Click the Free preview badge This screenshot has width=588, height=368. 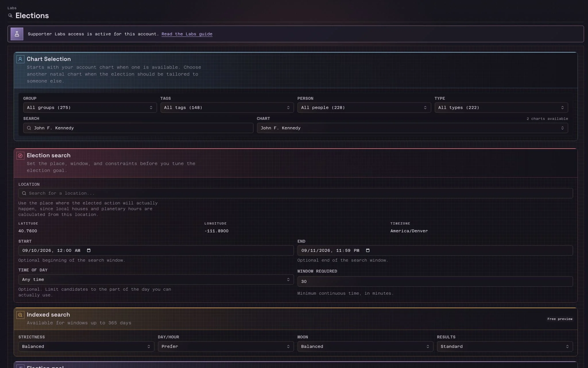[x=560, y=319]
